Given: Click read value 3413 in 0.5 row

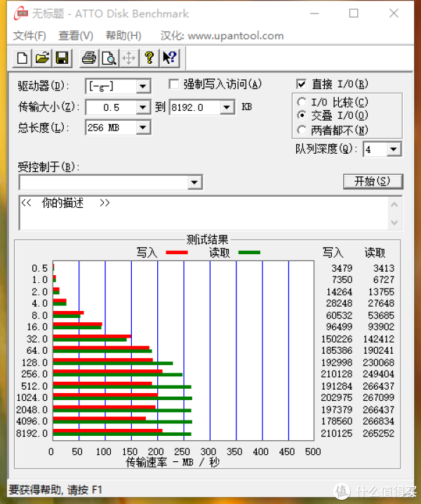Looking at the screenshot, I should pos(383,268).
